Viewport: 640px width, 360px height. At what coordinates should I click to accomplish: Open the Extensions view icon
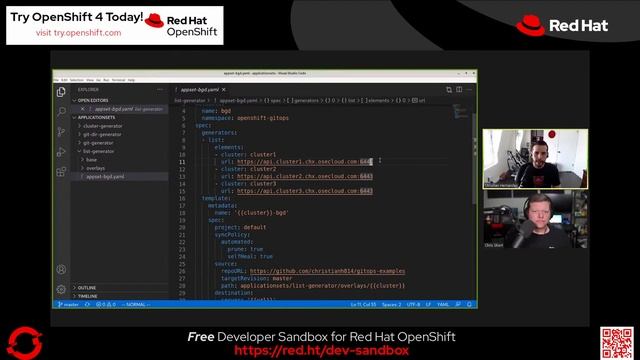[61, 172]
